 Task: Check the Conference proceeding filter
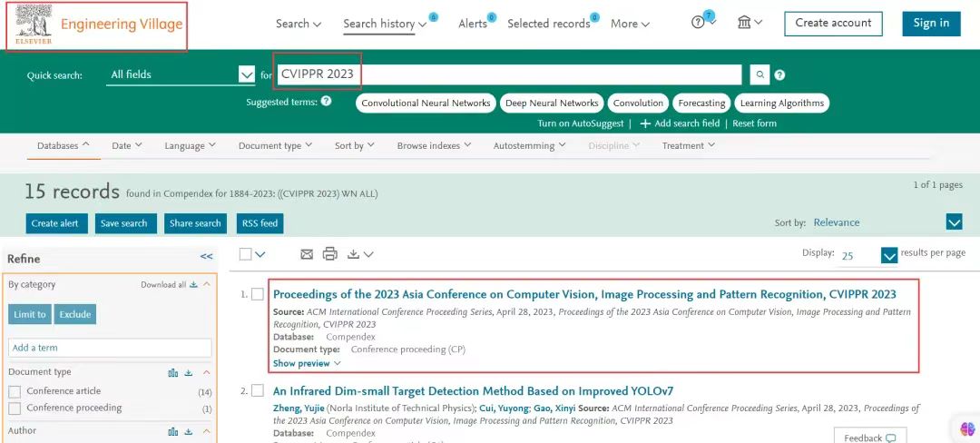[15, 409]
